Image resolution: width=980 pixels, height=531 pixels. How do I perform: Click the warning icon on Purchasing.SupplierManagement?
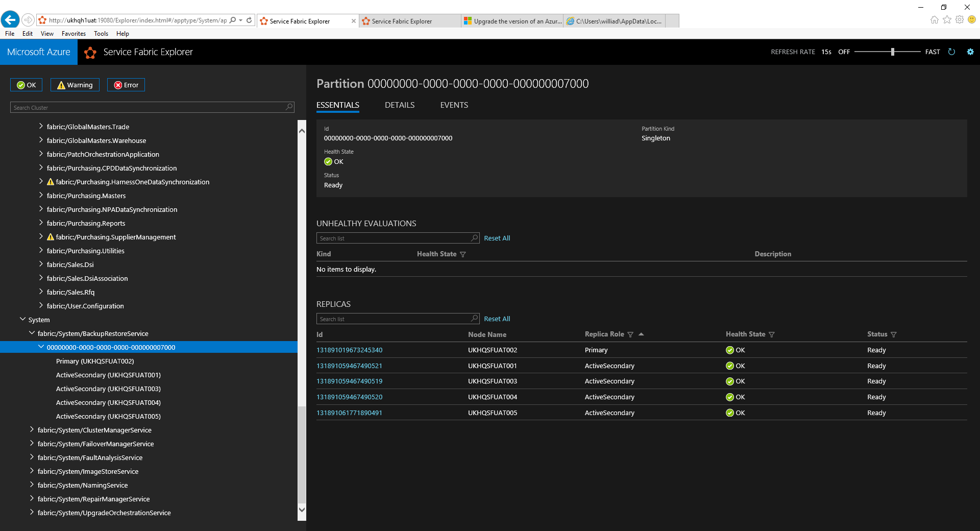[51, 237]
